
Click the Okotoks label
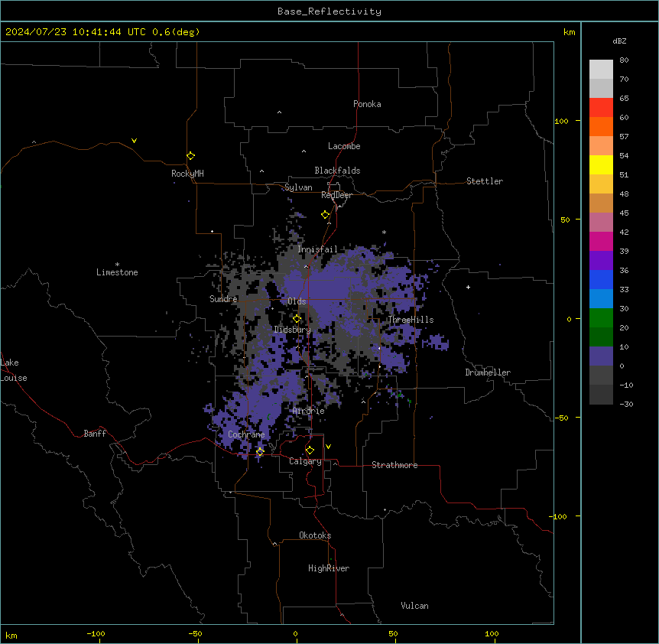(315, 535)
